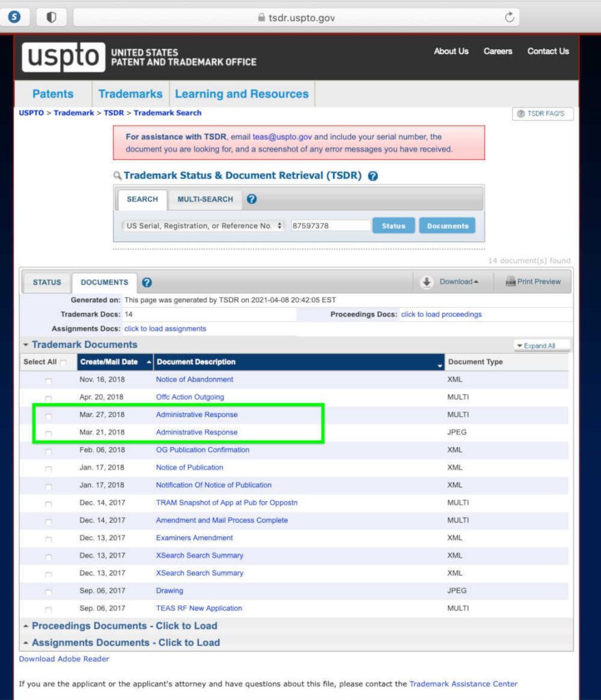Click the blue S extension icon in browser
The image size is (601, 700).
(14, 17)
